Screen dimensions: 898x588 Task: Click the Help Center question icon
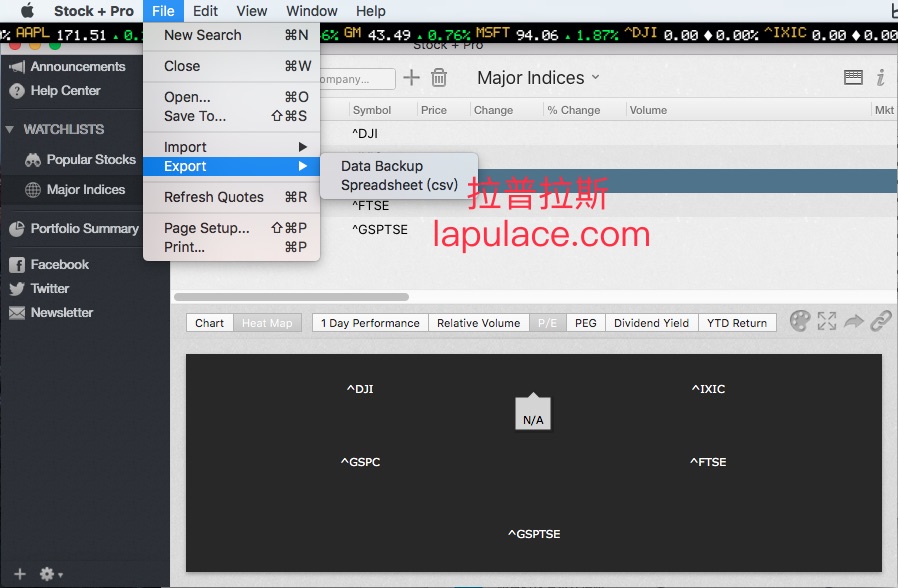coord(17,91)
